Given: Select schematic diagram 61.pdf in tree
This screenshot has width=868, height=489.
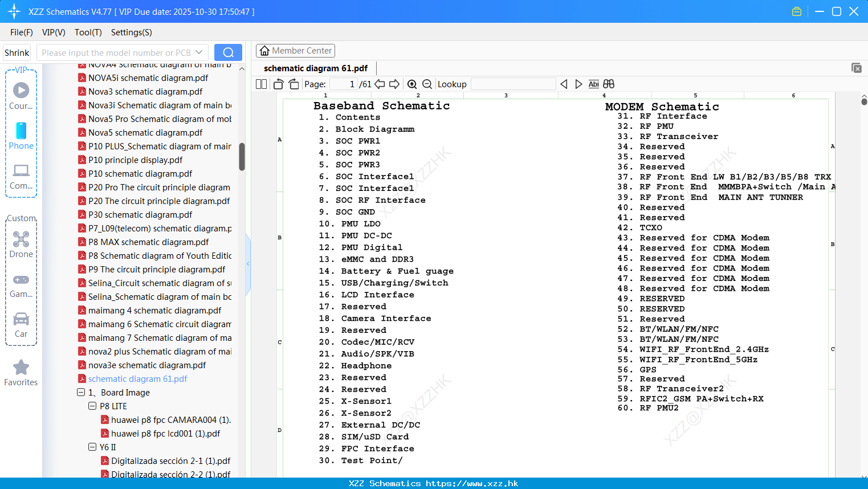Looking at the screenshot, I should click(137, 378).
